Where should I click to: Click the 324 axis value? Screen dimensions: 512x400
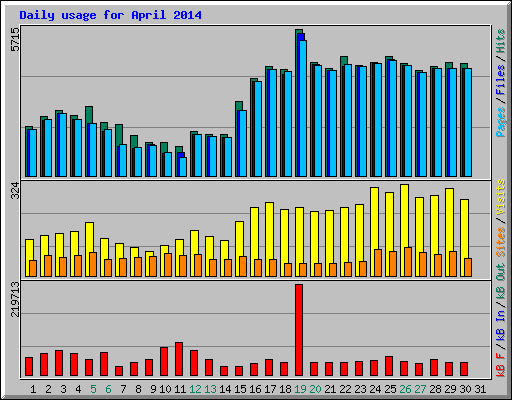(x=15, y=191)
